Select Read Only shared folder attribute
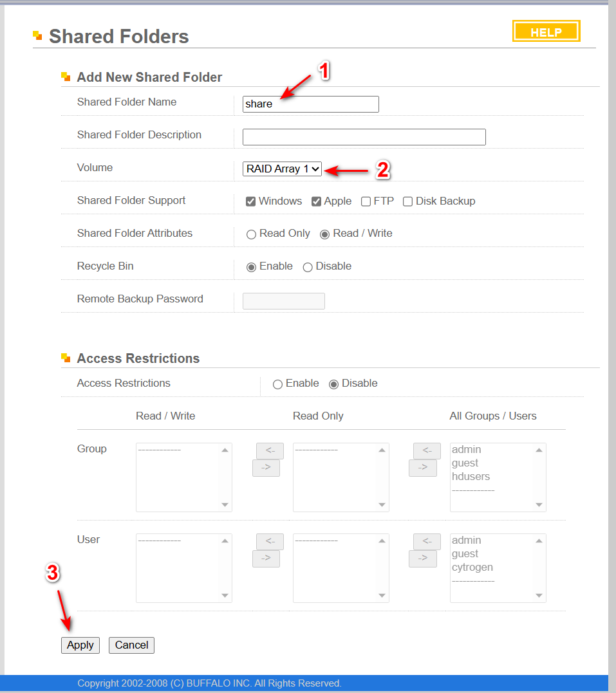 [x=251, y=234]
